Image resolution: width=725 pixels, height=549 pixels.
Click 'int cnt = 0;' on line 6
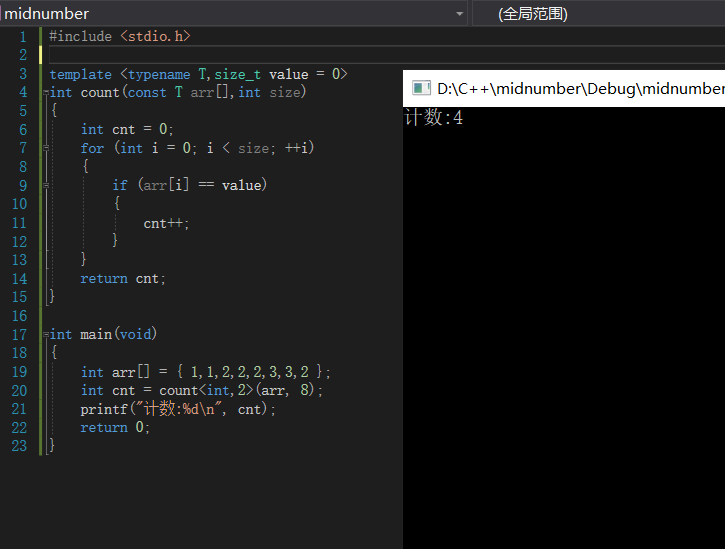point(127,129)
